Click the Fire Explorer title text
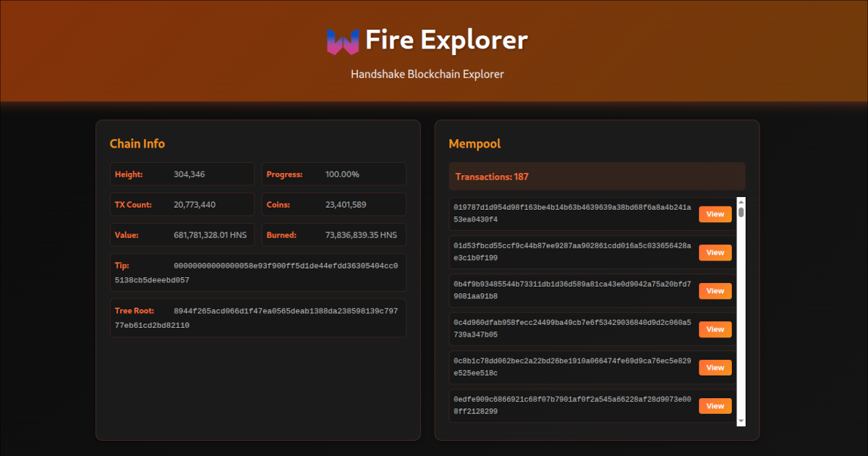 click(x=446, y=40)
